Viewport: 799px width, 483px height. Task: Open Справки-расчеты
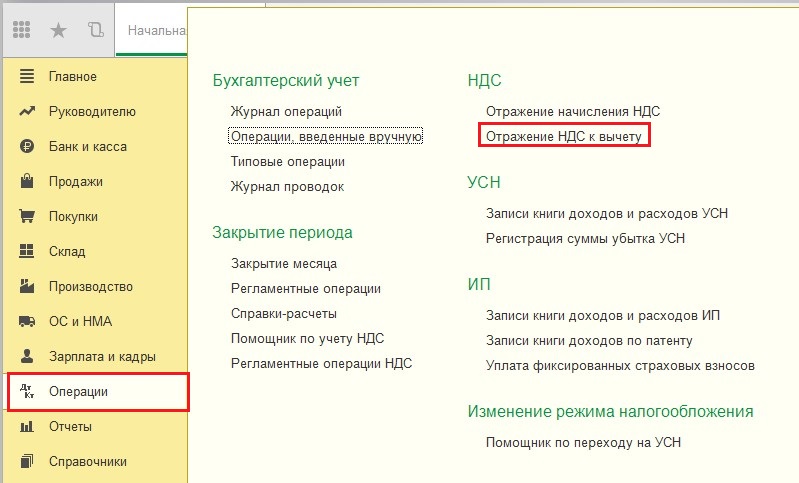283,313
